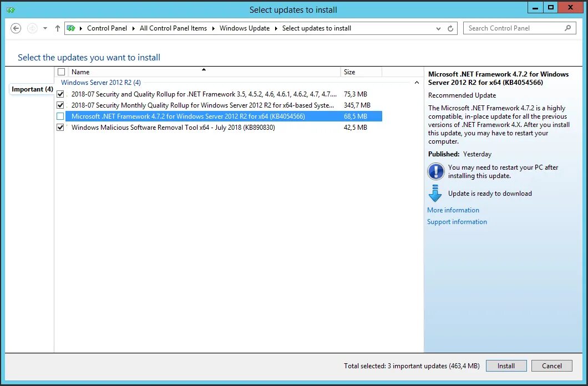
Task: Click the Install button
Action: coord(506,366)
